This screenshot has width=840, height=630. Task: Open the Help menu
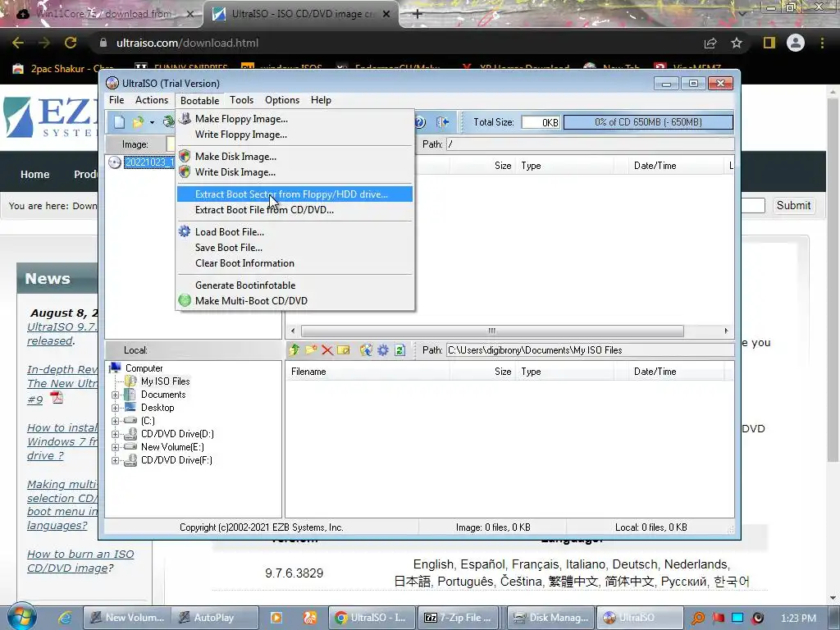click(x=321, y=100)
